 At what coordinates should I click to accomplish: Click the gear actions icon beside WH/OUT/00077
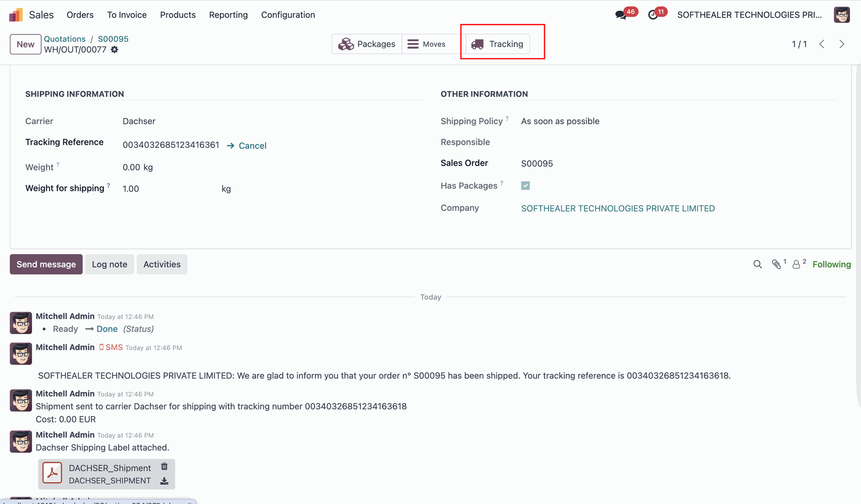pos(115,50)
